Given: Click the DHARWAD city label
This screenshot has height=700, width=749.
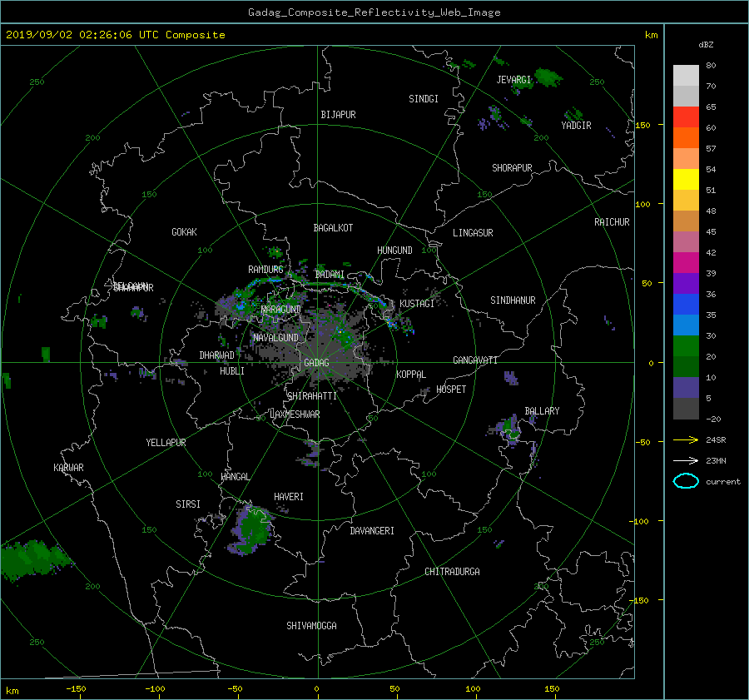Looking at the screenshot, I should [217, 355].
